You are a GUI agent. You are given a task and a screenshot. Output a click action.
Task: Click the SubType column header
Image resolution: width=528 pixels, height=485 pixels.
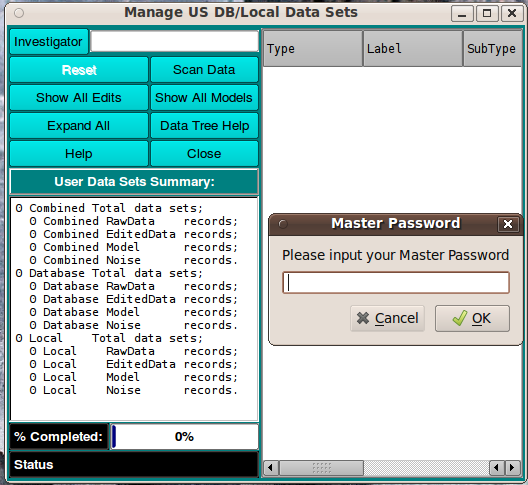(493, 48)
